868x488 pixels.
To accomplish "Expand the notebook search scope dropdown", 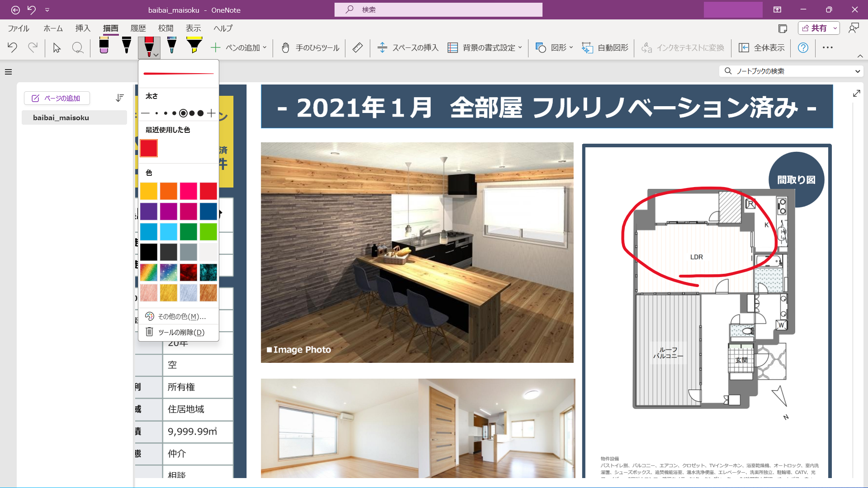I will click(x=858, y=71).
